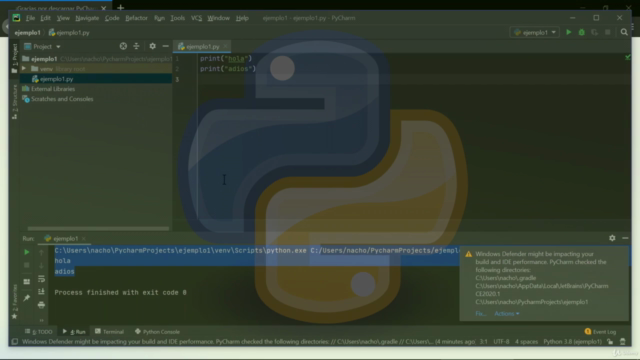
Task: Print output icon in Run panel
Action: tap(41, 305)
